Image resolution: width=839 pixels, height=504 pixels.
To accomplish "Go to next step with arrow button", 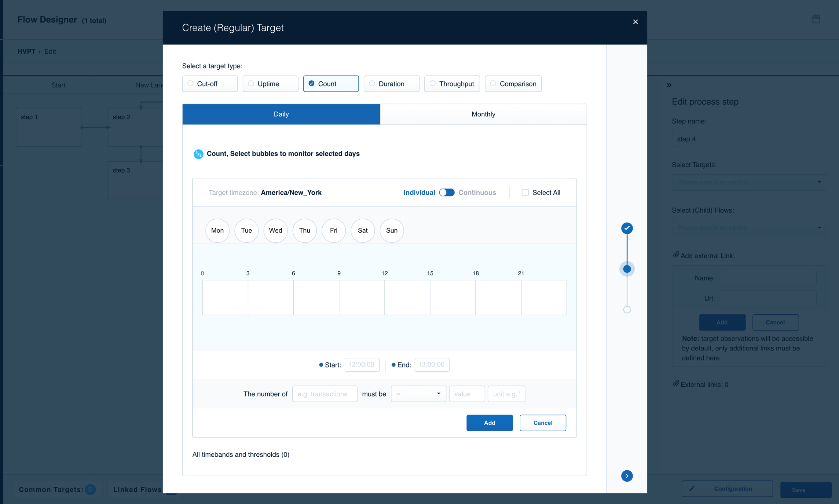I will [x=627, y=476].
